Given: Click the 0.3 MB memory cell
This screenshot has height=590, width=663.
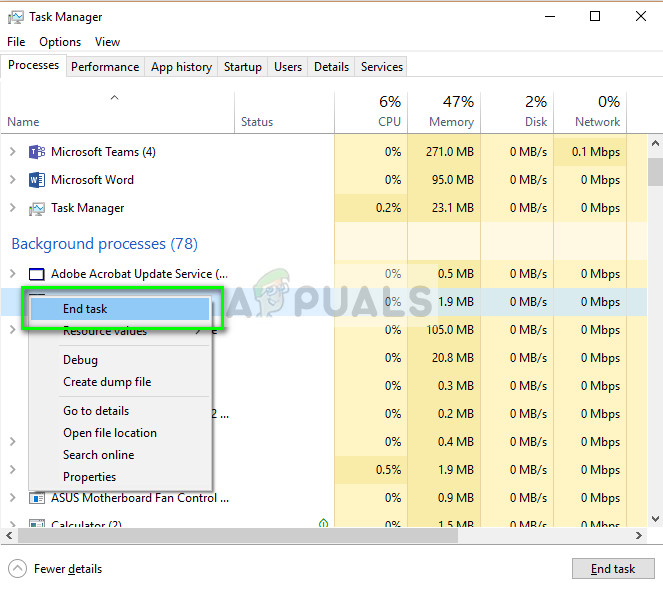Looking at the screenshot, I should click(444, 386).
